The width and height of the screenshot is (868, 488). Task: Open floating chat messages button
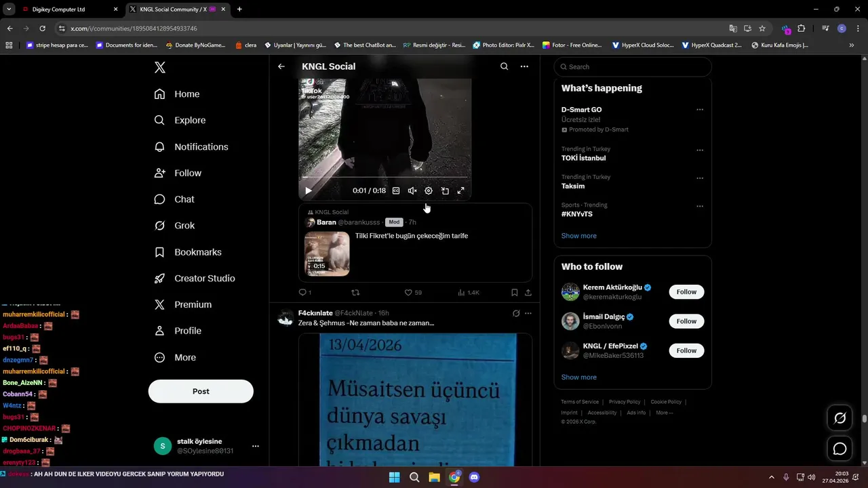click(x=840, y=449)
